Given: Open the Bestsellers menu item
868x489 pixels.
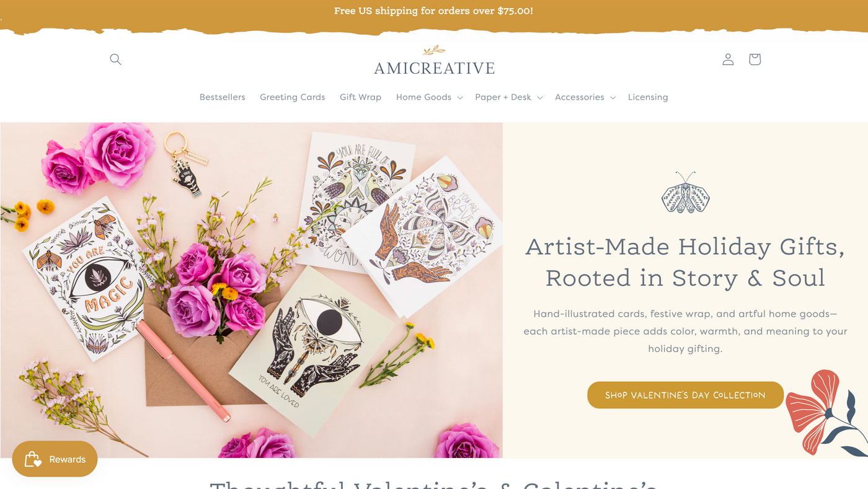Looking at the screenshot, I should click(x=223, y=97).
